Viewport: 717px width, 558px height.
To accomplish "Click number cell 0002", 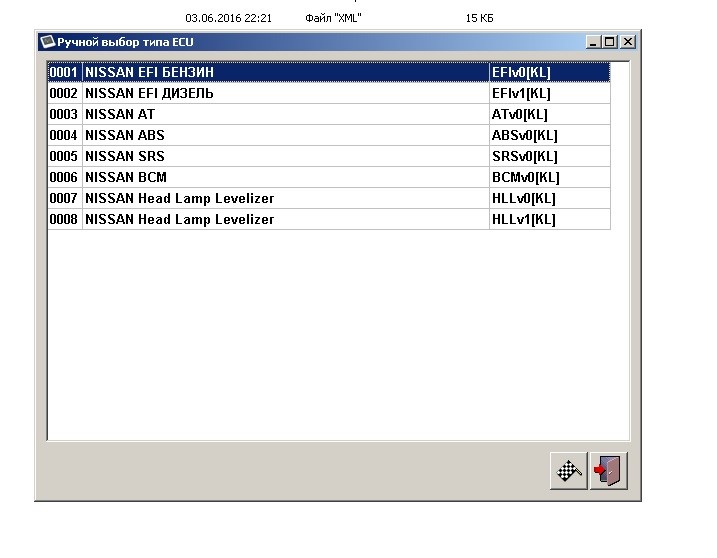I will tap(64, 93).
